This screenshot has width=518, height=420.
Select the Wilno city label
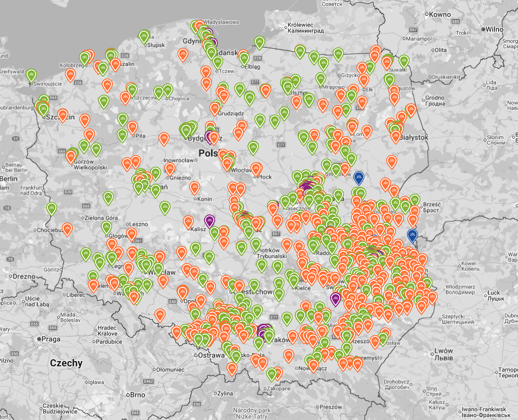click(x=494, y=29)
